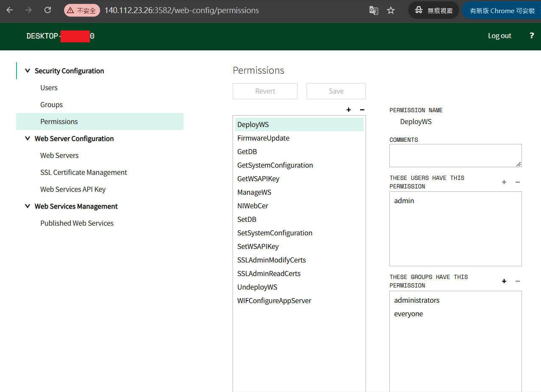Screen dimensions: 541x392
Task: Add a group to this permission
Action: tap(504, 281)
